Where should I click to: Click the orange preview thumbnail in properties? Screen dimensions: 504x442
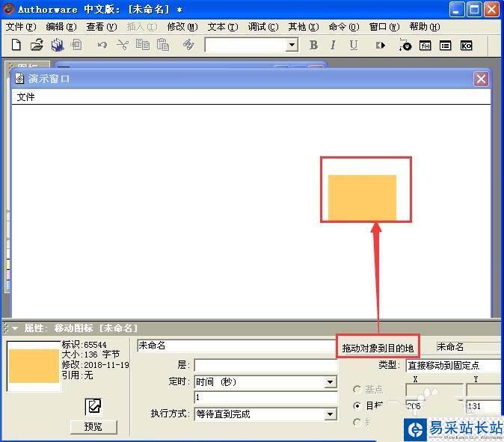click(x=34, y=366)
